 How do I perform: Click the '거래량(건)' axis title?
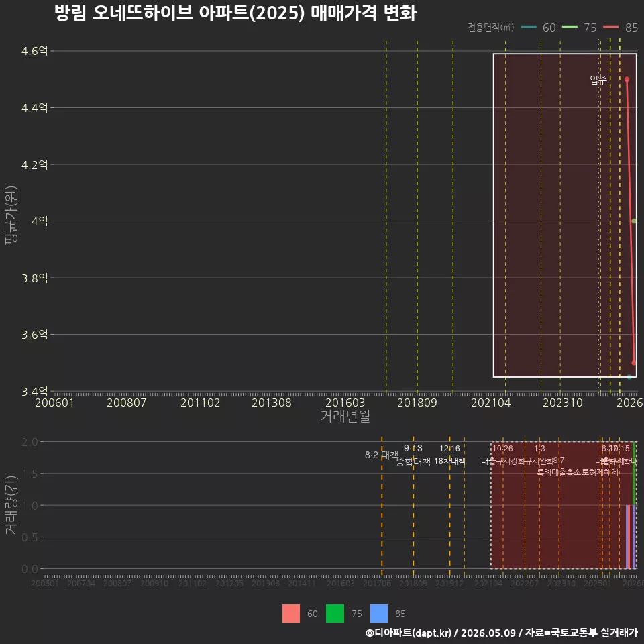[11, 505]
